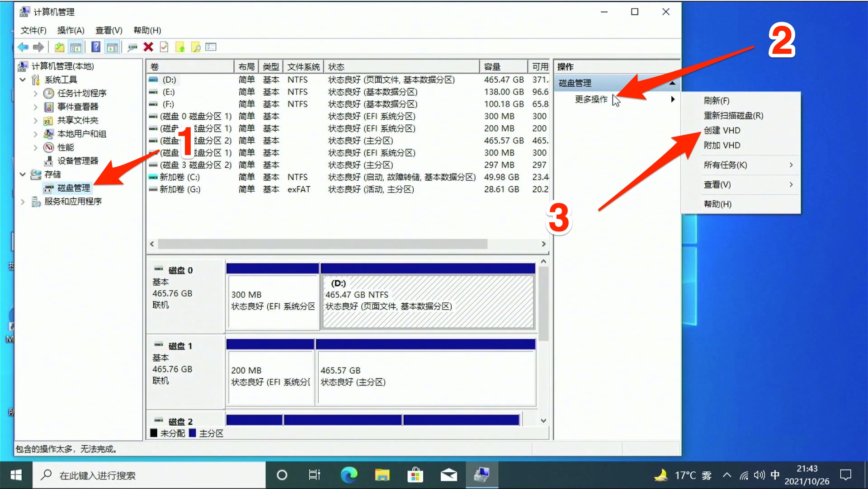The height and width of the screenshot is (489, 868).
Task: Click the back navigation arrow in the toolbar
Action: click(23, 47)
